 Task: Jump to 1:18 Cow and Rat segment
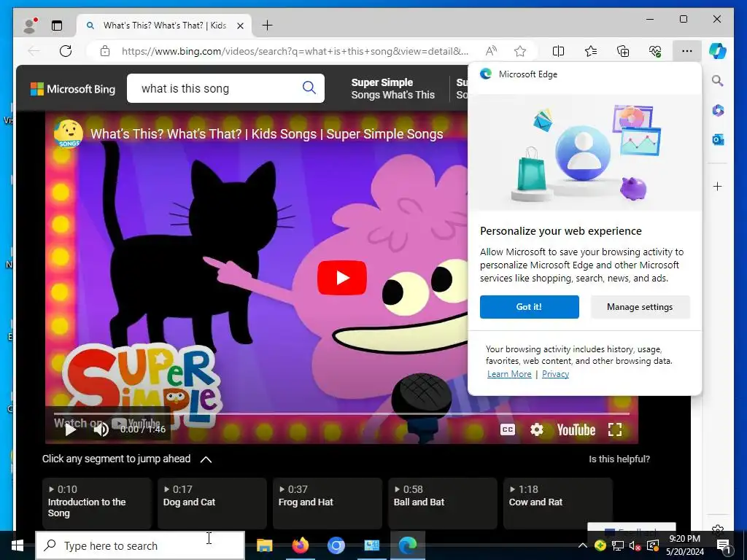pos(558,503)
